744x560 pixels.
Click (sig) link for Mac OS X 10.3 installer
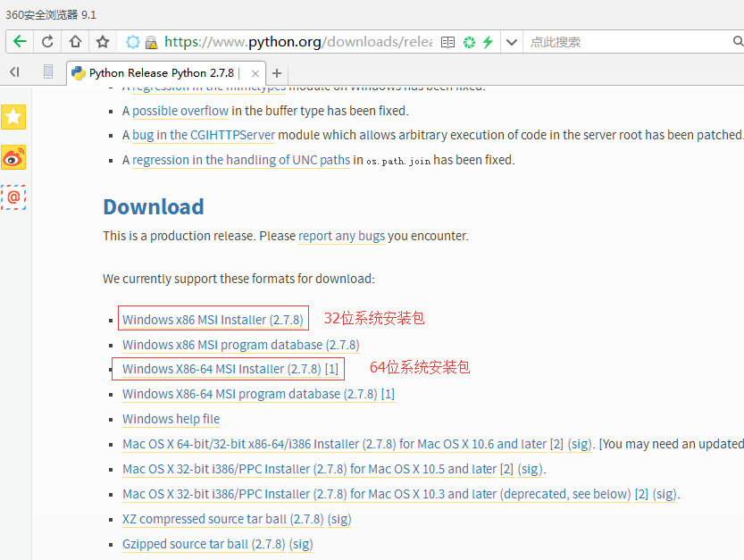point(665,495)
